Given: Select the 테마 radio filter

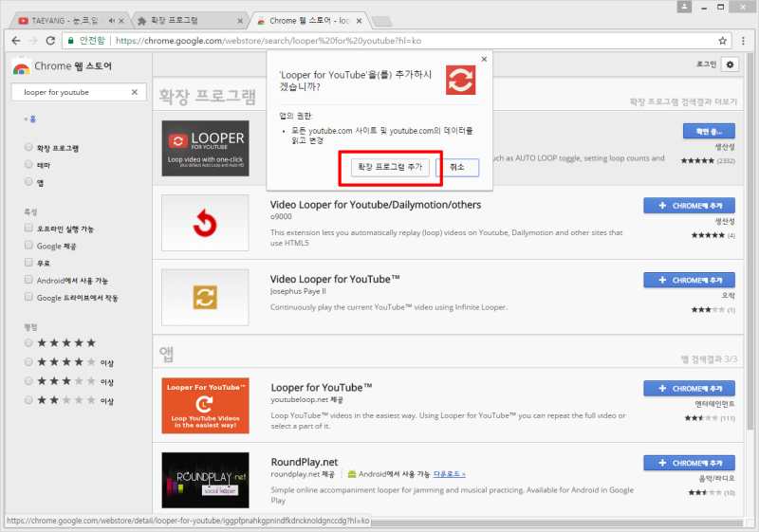Looking at the screenshot, I should 28,164.
